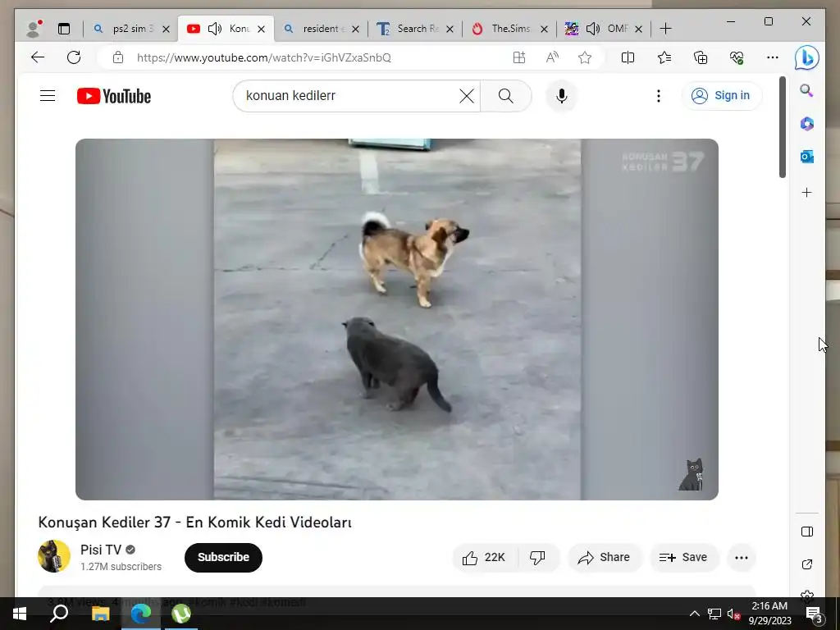This screenshot has width=840, height=630.
Task: Save the video to a playlist
Action: coord(683,558)
